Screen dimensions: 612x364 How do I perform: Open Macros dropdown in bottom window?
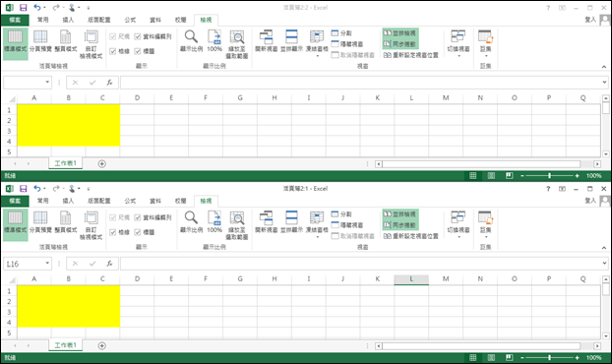pyautogui.click(x=486, y=237)
